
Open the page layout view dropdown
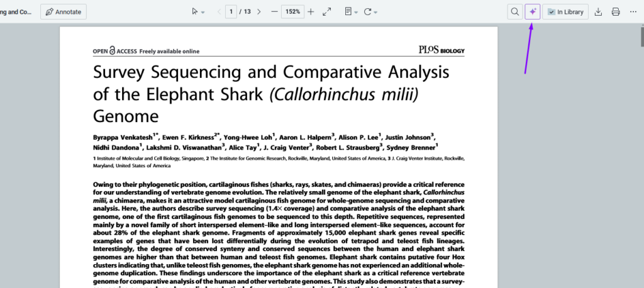[351, 12]
